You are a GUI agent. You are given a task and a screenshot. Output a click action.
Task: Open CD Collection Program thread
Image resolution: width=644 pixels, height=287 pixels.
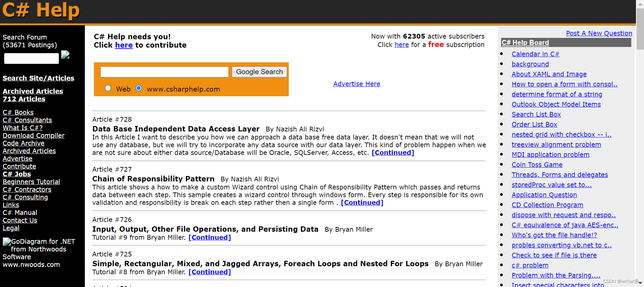(x=547, y=205)
